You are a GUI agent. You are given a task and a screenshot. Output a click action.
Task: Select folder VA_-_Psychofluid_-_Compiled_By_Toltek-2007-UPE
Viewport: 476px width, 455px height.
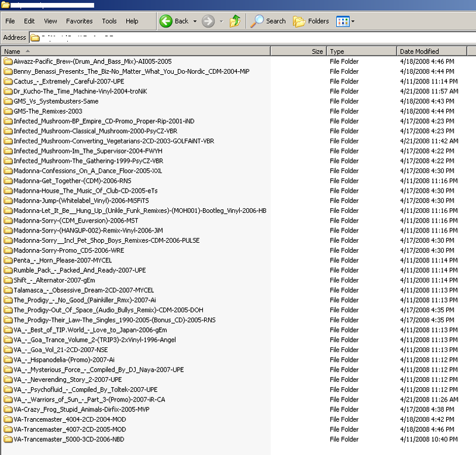pos(86,390)
